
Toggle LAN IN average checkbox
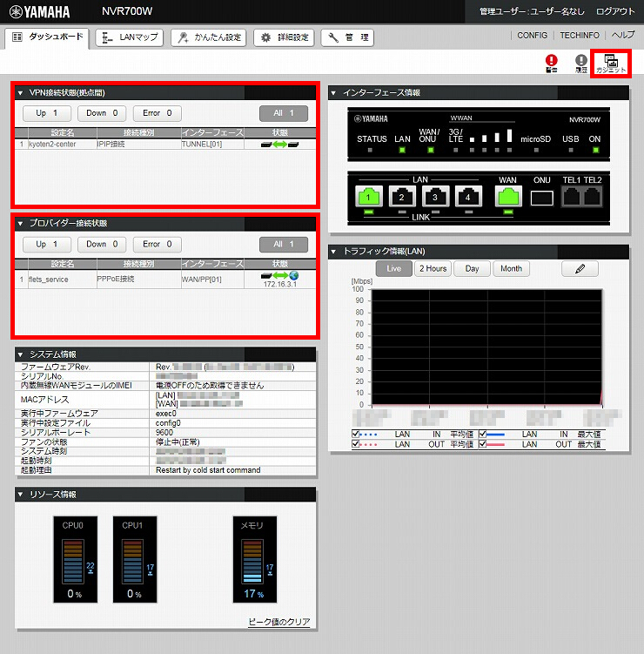(355, 434)
